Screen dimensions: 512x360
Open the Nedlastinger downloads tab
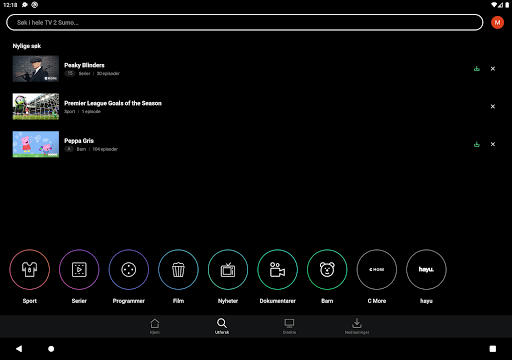[x=357, y=326]
